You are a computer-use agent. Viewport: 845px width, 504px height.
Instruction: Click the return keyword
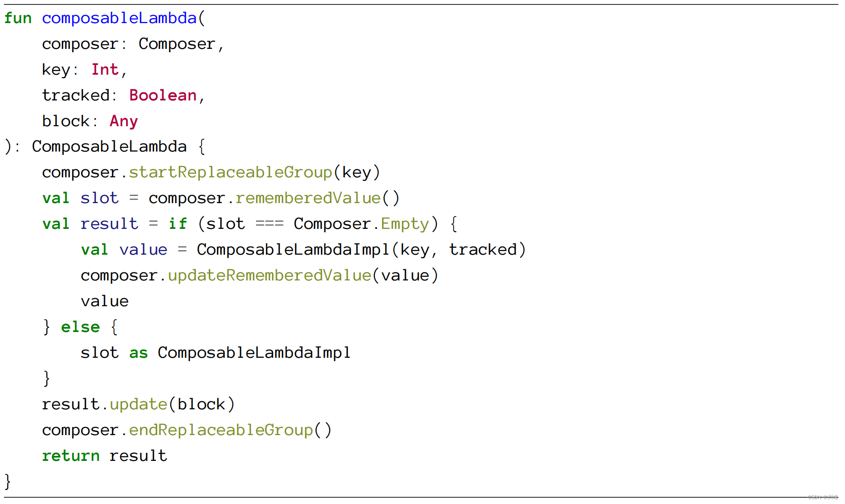pos(71,456)
